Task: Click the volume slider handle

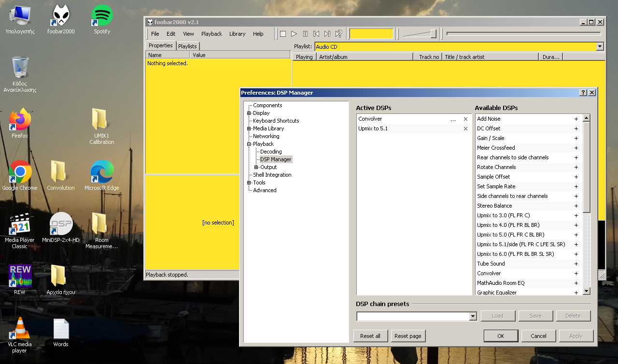Action: click(x=433, y=34)
